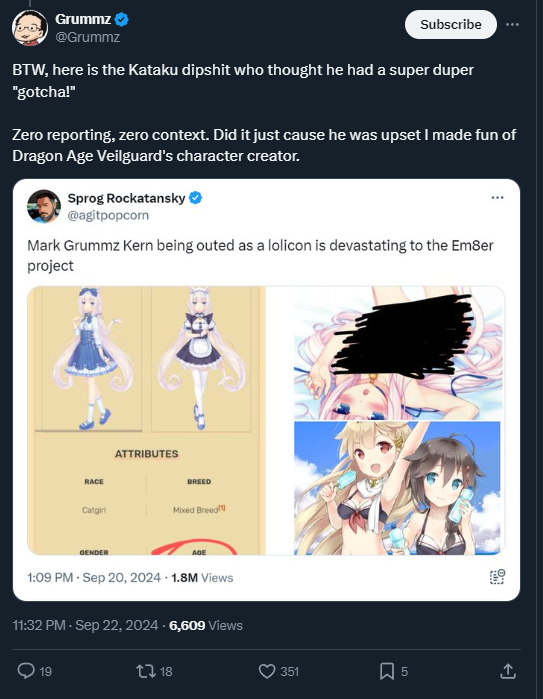Click the quoted tweet summary icon
The height and width of the screenshot is (699, 543).
pos(497,577)
